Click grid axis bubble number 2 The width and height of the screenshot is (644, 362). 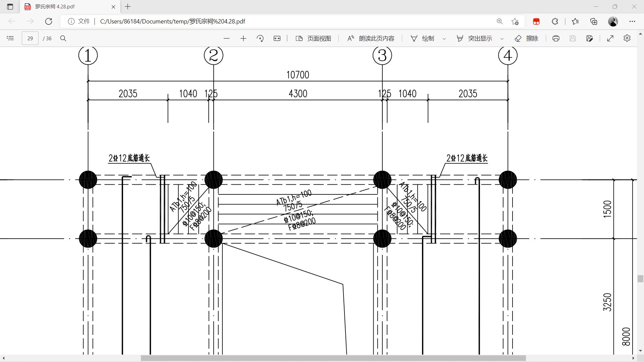tap(214, 55)
